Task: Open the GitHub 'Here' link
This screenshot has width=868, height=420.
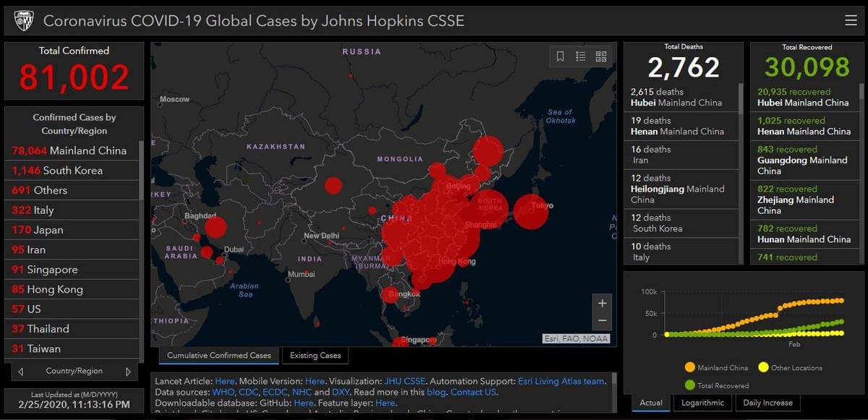Action: pos(304,403)
